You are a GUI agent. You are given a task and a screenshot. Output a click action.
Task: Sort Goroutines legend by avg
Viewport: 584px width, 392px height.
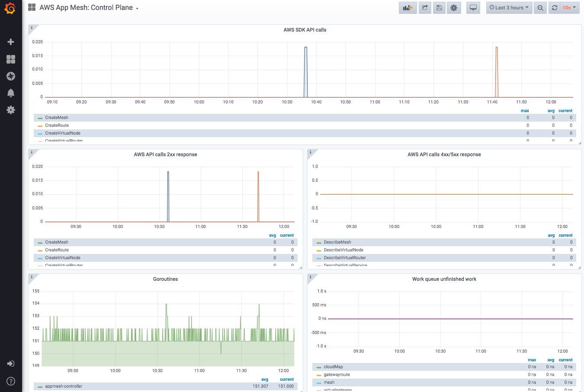tap(264, 379)
